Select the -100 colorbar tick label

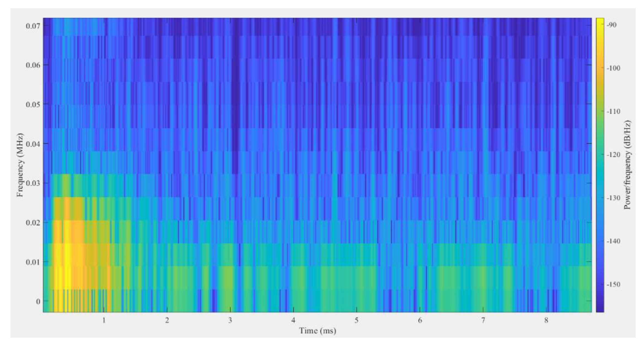click(x=614, y=68)
